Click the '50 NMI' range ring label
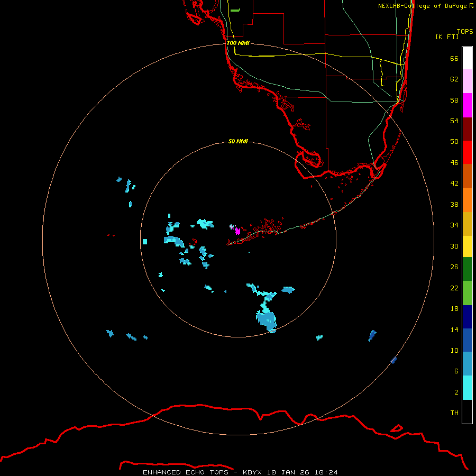The width and height of the screenshot is (476, 476). (x=238, y=141)
